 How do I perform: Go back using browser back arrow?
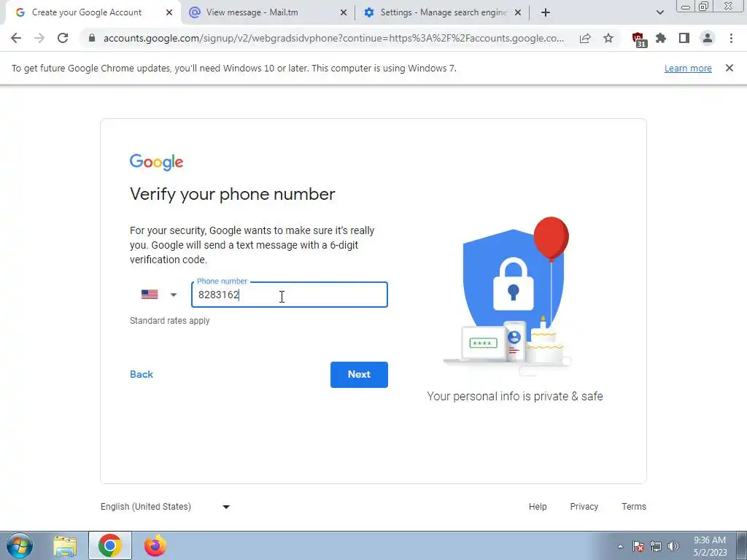16,38
